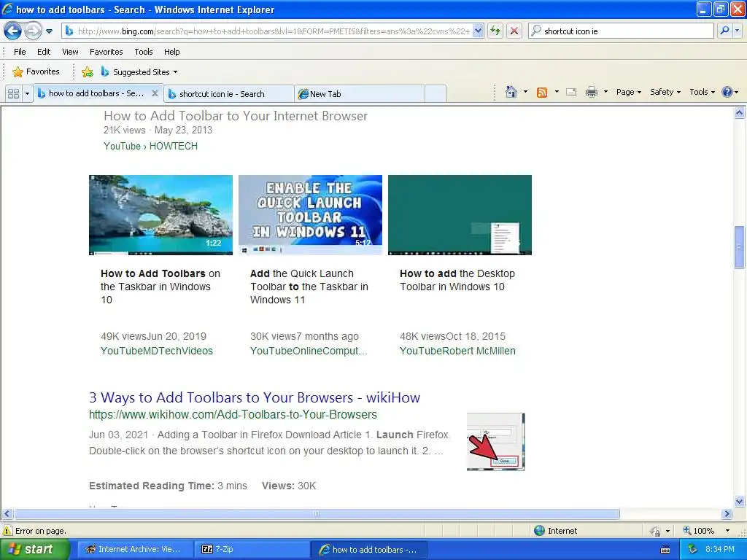This screenshot has height=560, width=747.
Task: Click the vertical scrollbar down arrow
Action: [x=740, y=501]
